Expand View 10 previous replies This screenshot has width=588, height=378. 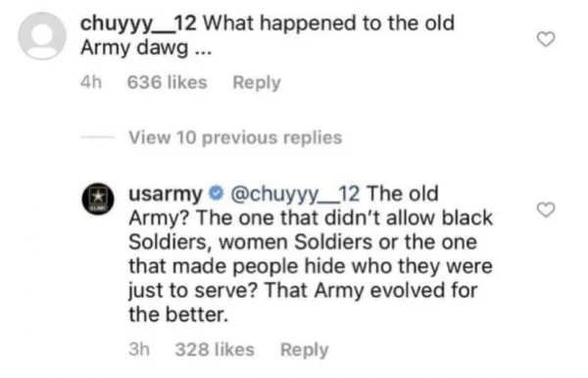tap(235, 137)
